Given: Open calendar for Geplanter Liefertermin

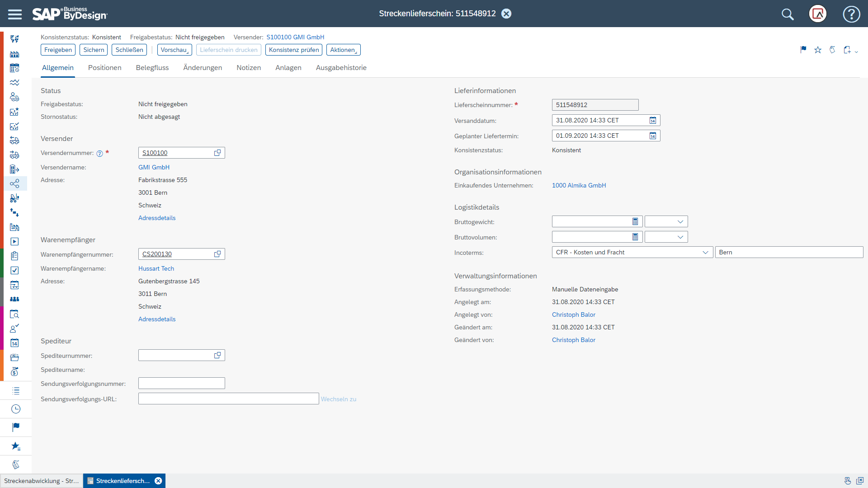Looking at the screenshot, I should [653, 136].
